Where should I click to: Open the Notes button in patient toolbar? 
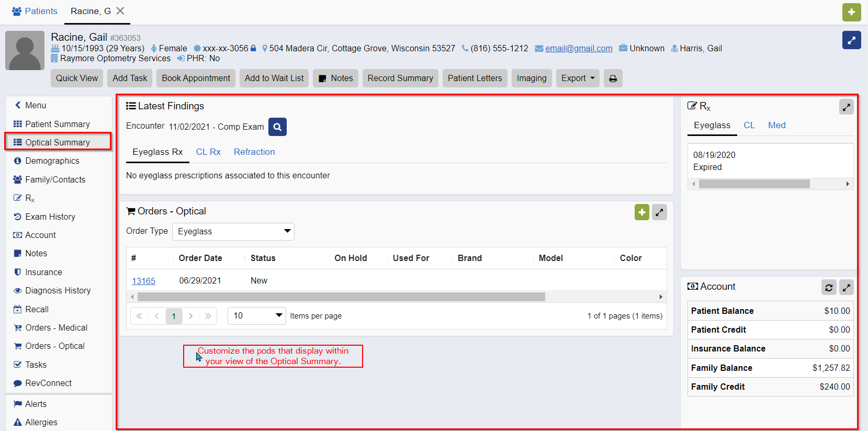(x=335, y=78)
